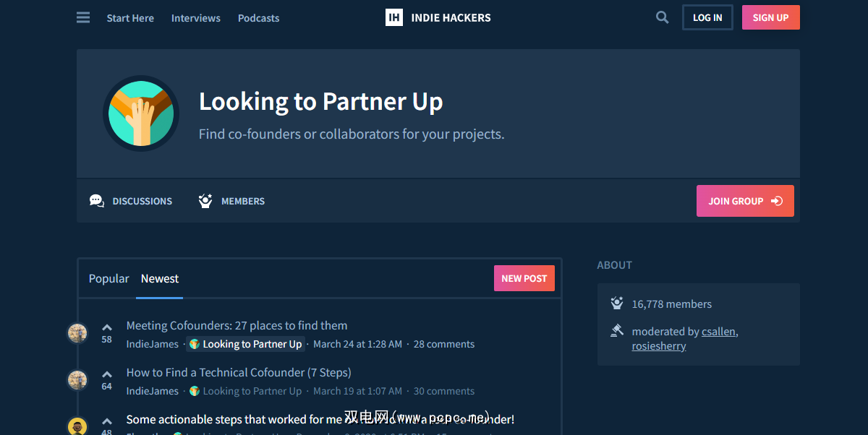Switch to the Popular tab

tap(109, 278)
